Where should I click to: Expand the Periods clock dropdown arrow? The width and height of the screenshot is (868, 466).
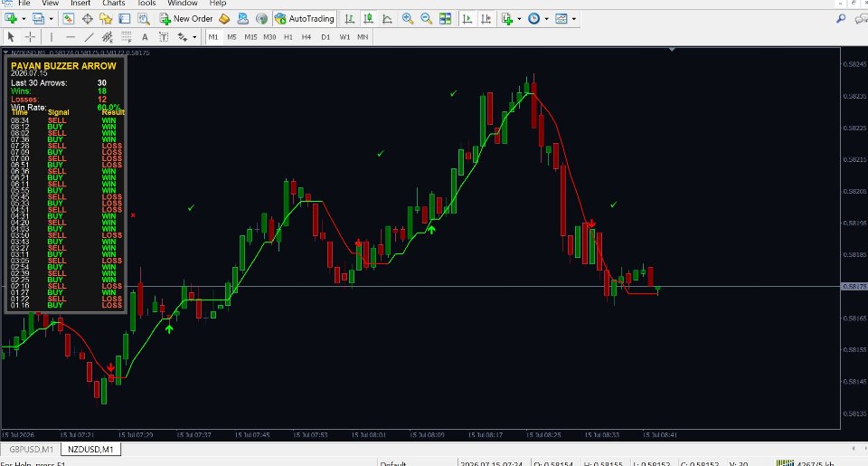(546, 19)
